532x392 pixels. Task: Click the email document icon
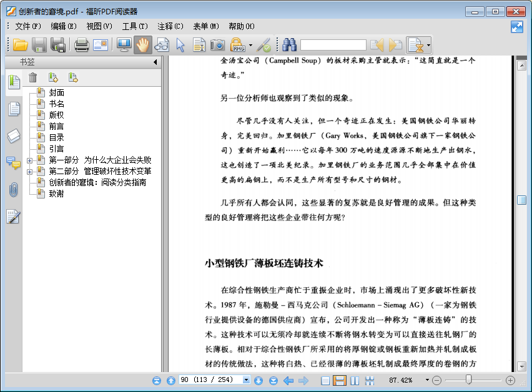point(101,45)
